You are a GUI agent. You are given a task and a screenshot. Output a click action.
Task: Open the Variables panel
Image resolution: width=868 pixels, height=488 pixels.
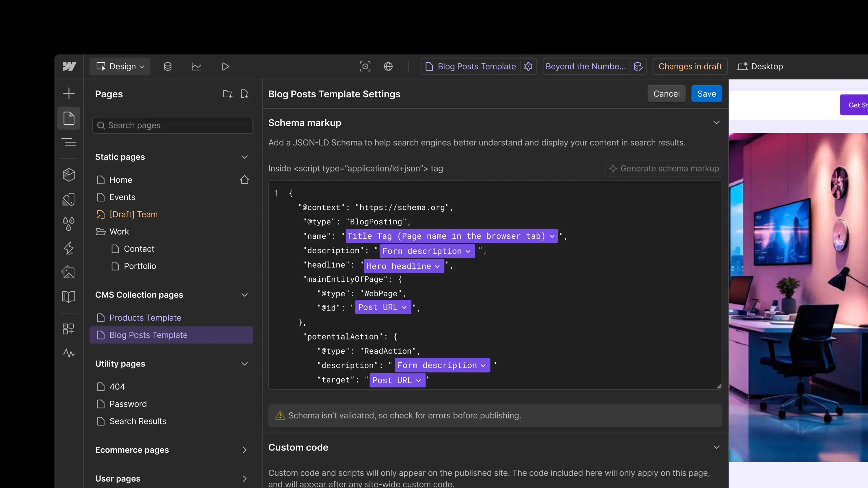point(69,224)
